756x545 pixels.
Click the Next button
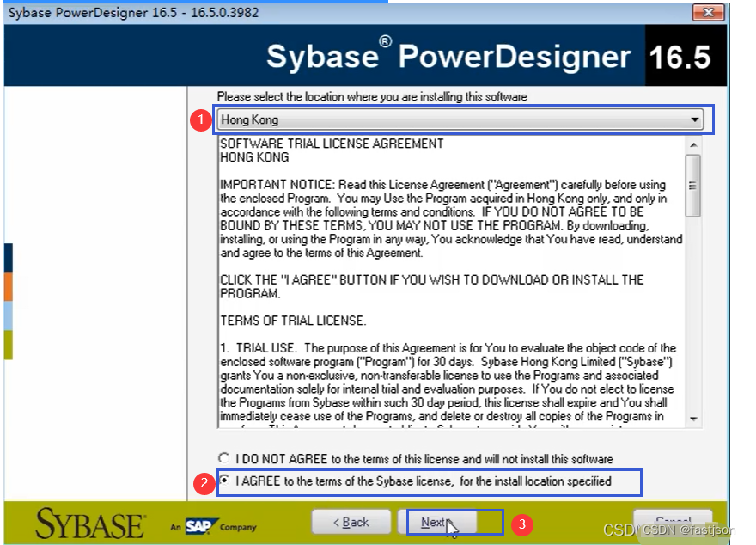pyautogui.click(x=436, y=522)
